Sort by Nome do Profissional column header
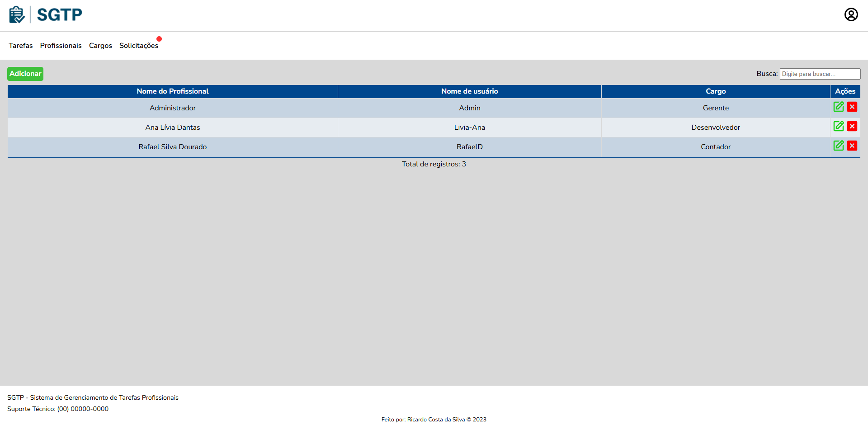This screenshot has height=430, width=868. click(173, 91)
